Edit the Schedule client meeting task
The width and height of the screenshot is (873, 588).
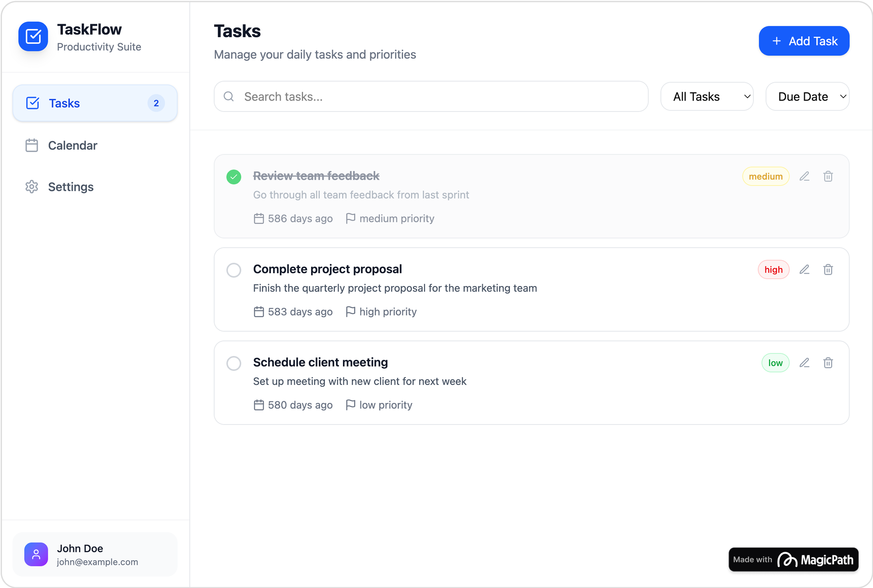click(804, 363)
